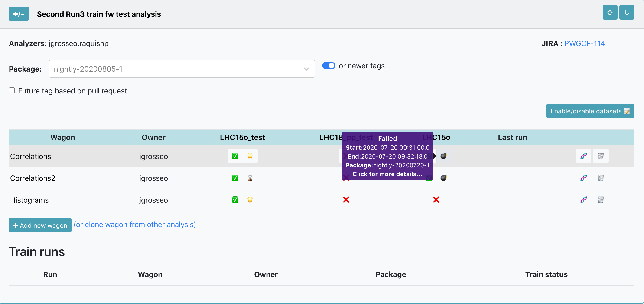Screen dimensions: 644x304
Task: Move analysis up with the up arrow button
Action: (x=610, y=13)
